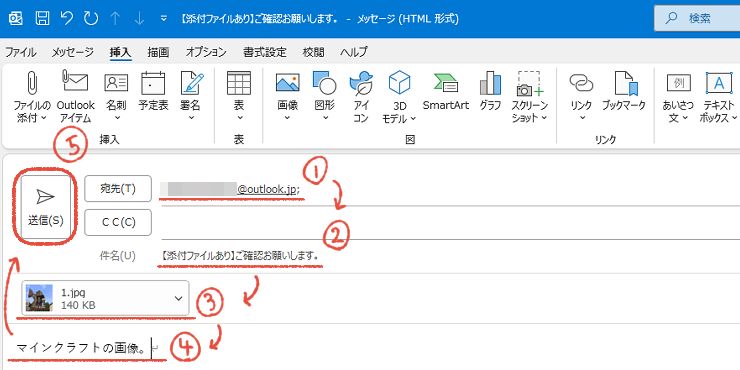Insert a SmartArt graphic

pyautogui.click(x=446, y=91)
